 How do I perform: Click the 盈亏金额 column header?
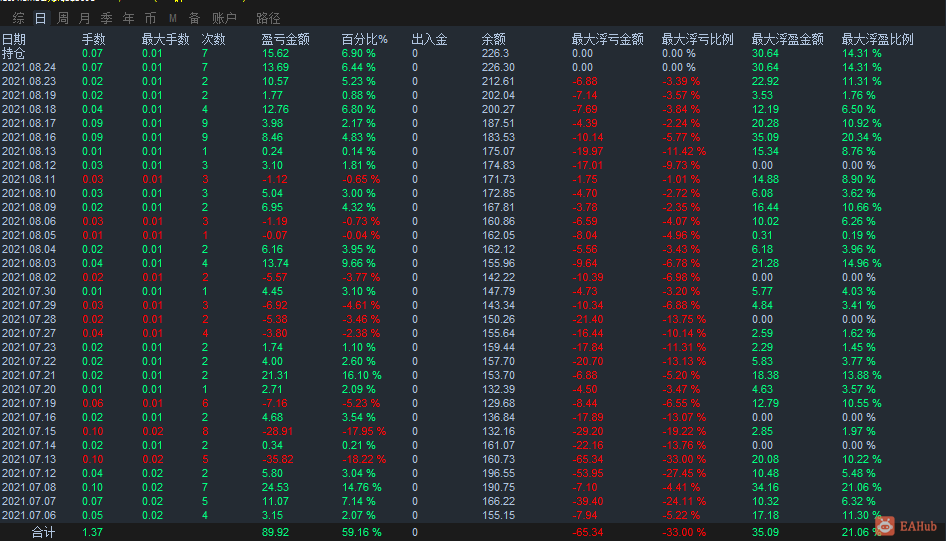(285, 39)
